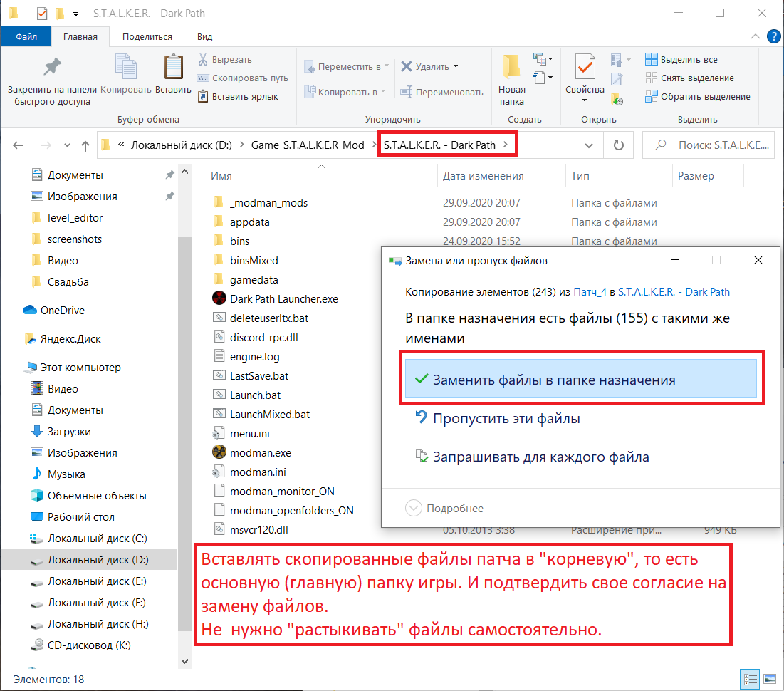Click the Pin to Quick Access icon

pyautogui.click(x=53, y=67)
